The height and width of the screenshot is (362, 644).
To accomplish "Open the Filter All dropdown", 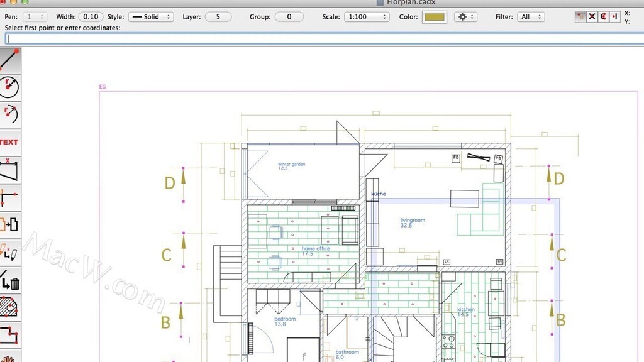I will pyautogui.click(x=531, y=17).
